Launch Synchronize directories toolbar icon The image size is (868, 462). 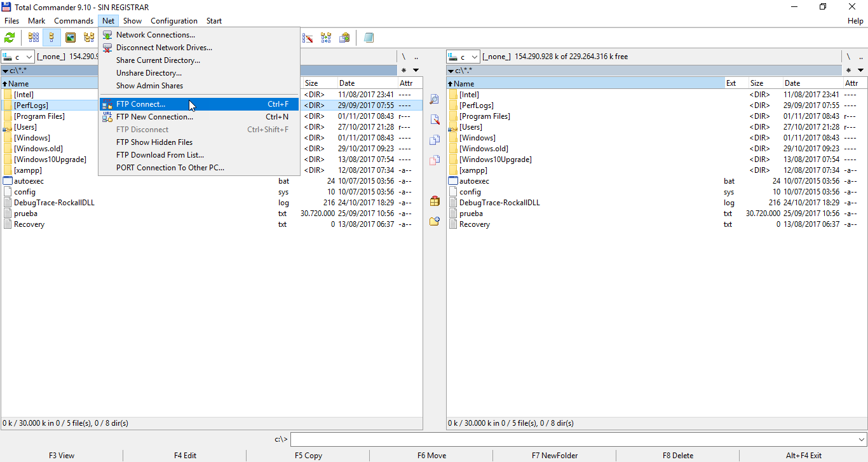(x=326, y=37)
